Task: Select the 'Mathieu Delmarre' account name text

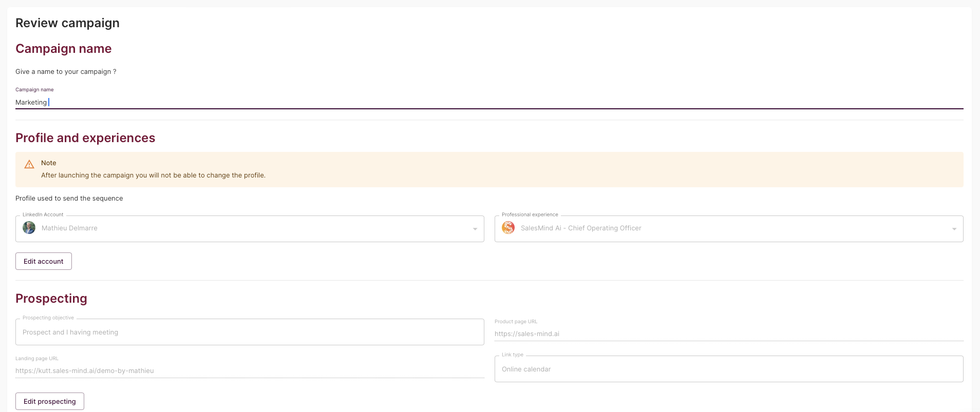Action: (69, 228)
